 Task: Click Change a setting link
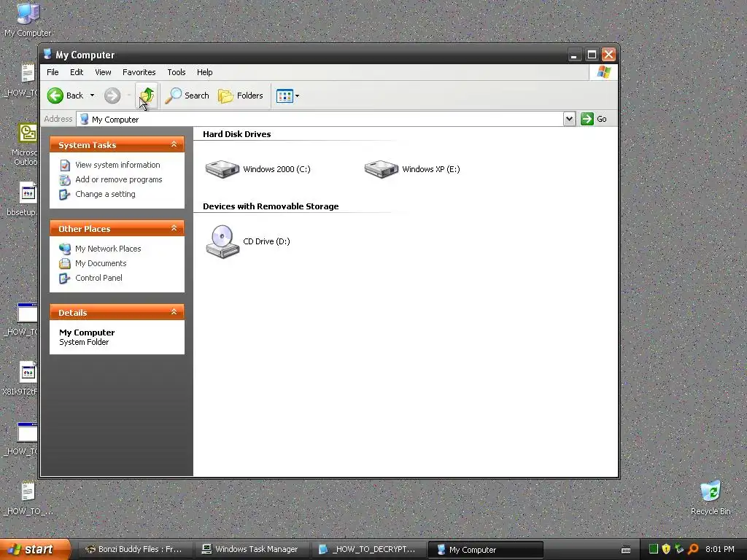[105, 194]
